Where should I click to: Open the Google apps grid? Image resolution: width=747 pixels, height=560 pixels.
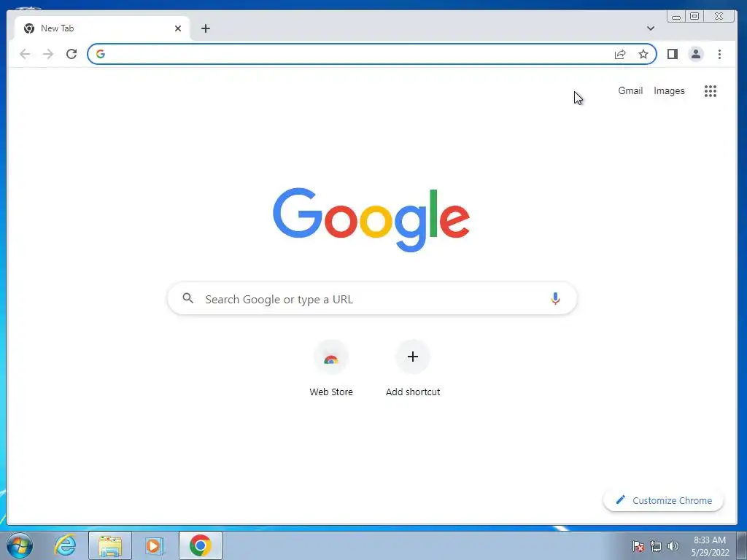click(x=711, y=91)
